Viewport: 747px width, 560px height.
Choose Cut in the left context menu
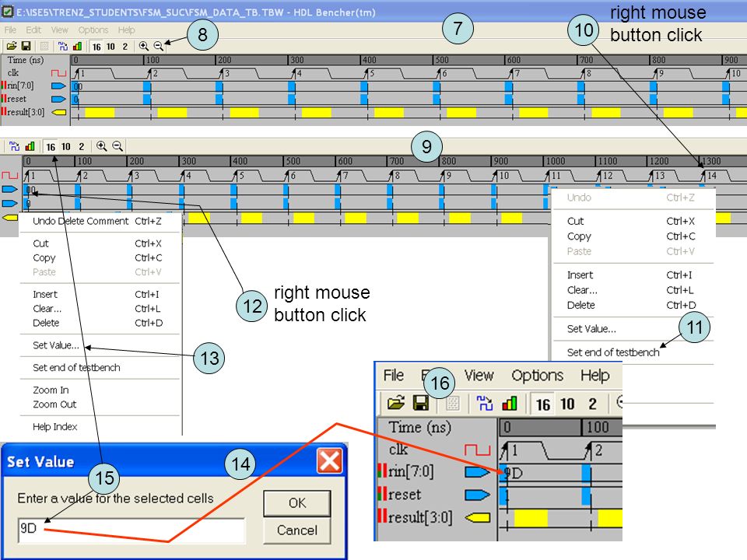pos(98,243)
